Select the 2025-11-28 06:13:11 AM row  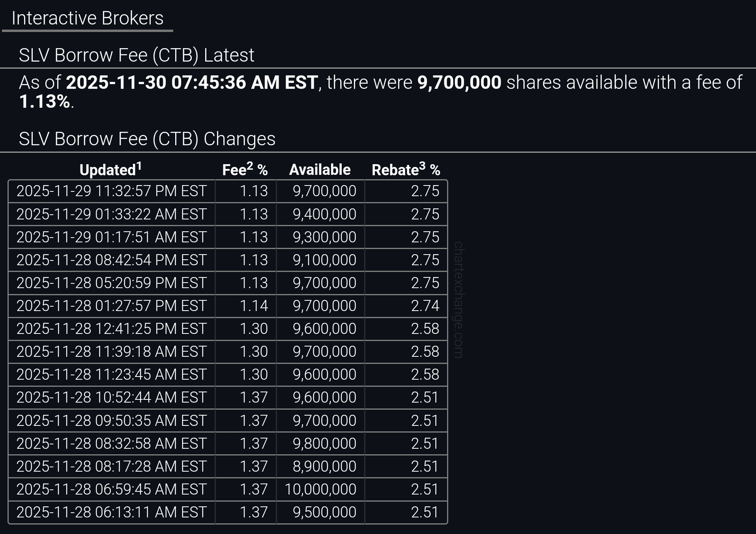111,512
